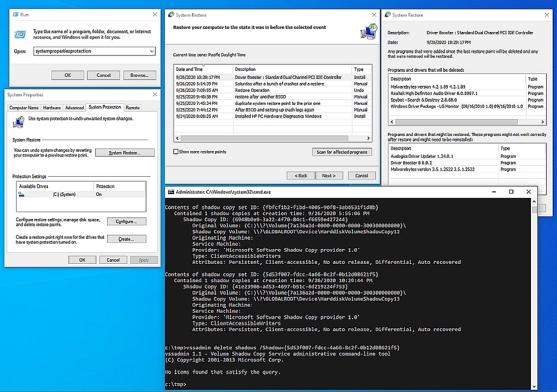Minimize the cmd.exe window
Viewport: 557px width, 392px height.
[494, 192]
